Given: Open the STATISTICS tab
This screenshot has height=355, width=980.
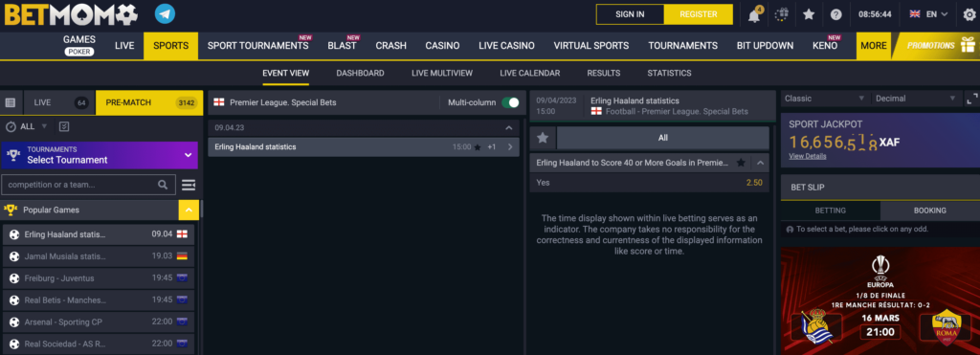Looking at the screenshot, I should [669, 73].
